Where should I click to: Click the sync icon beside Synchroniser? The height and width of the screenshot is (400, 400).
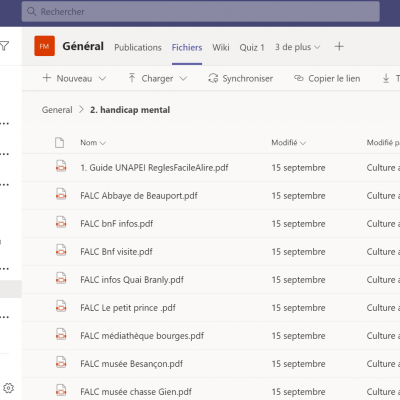tap(213, 78)
